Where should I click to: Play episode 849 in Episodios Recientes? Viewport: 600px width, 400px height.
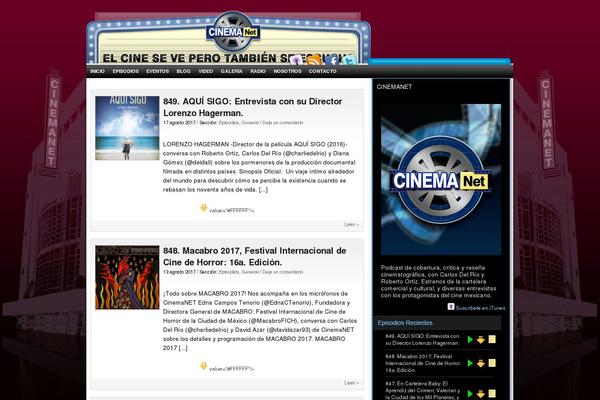click(470, 340)
